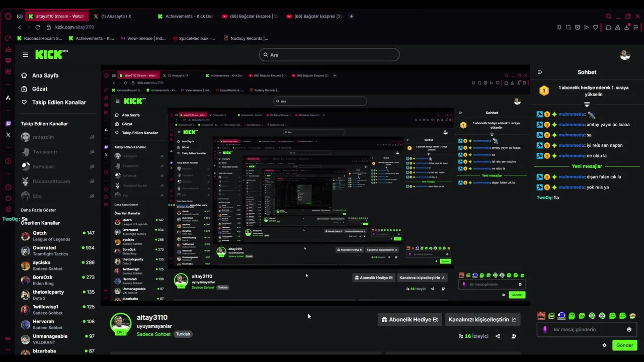Open recommended channel Overrated
644x362 pixels.
58,250
